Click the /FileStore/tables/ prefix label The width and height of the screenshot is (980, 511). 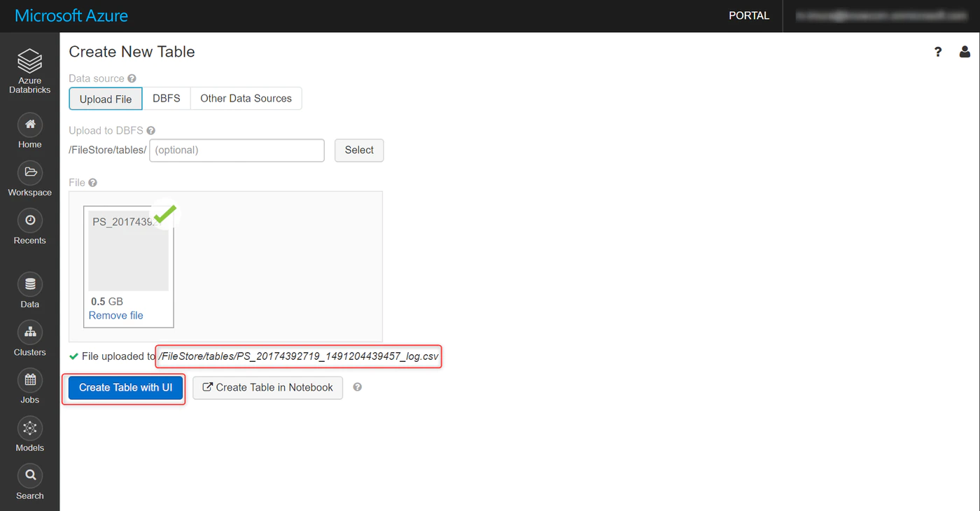pyautogui.click(x=108, y=150)
